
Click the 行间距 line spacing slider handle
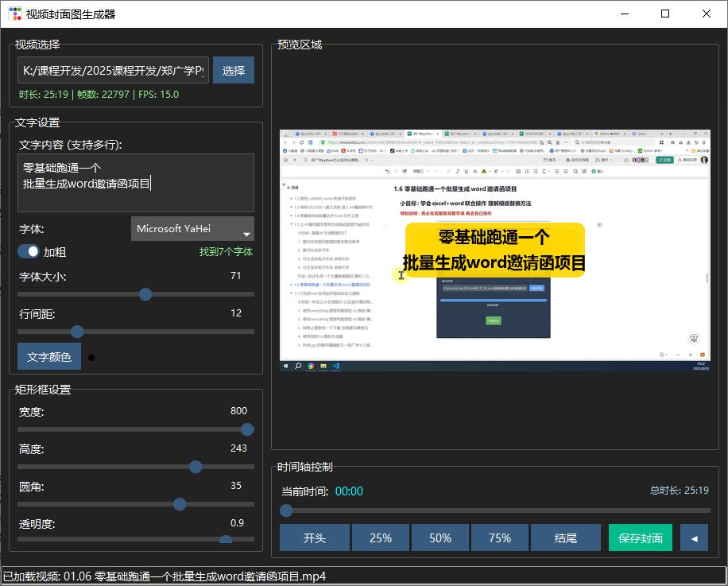(77, 332)
